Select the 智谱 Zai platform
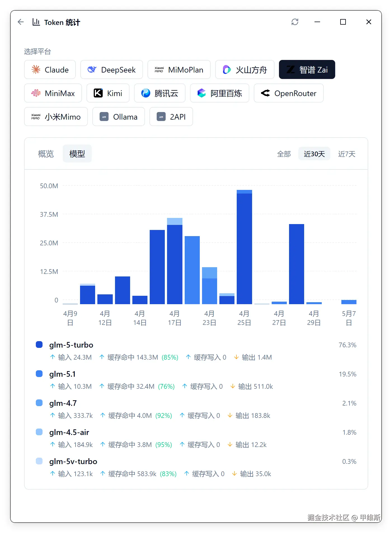Screen dimensions: 392x533 [x=307, y=69]
